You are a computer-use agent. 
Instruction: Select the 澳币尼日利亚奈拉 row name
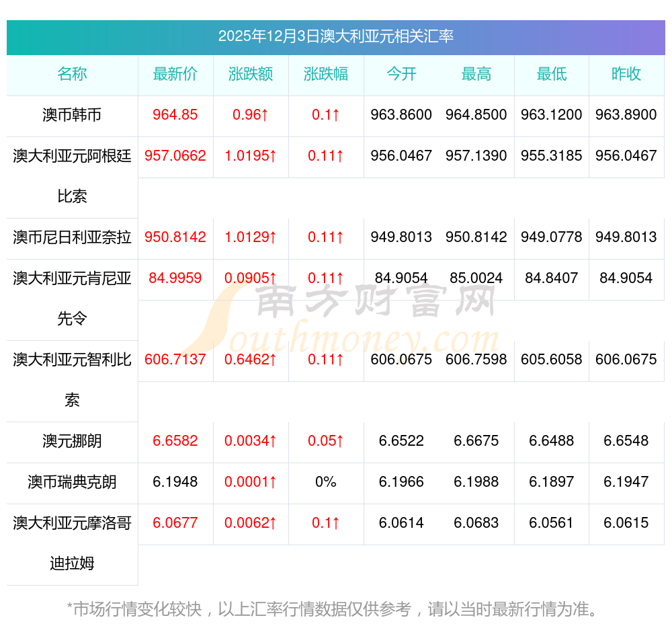(x=72, y=237)
